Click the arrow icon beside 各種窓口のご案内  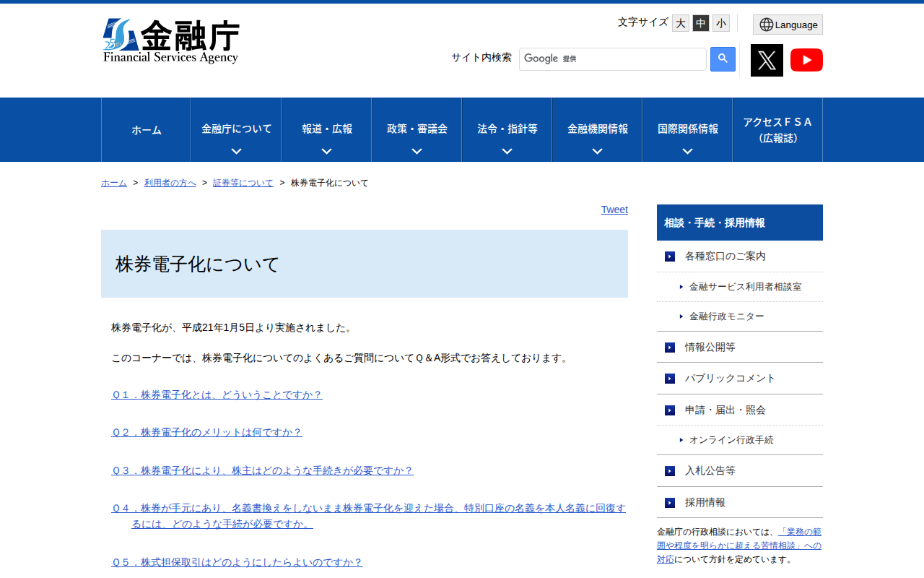click(669, 256)
